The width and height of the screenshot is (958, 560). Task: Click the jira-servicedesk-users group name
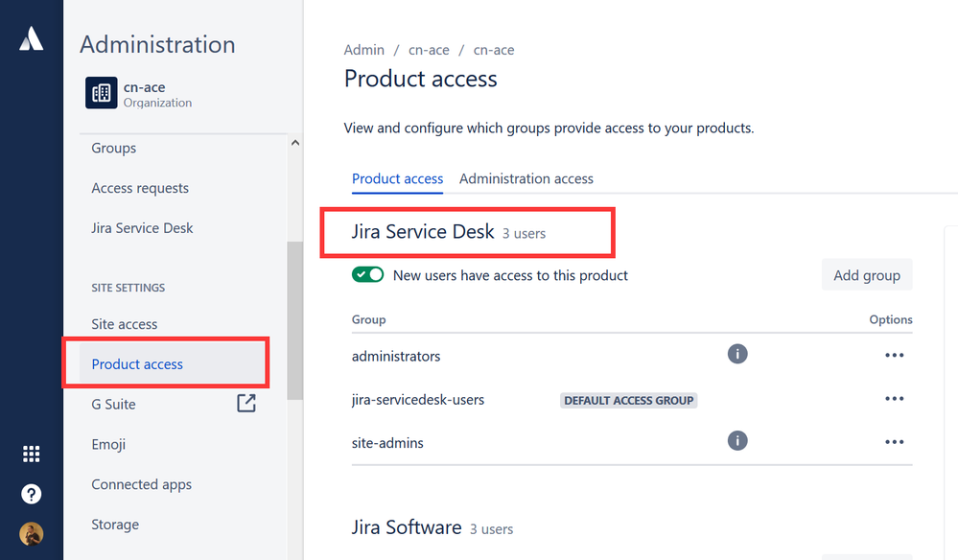(418, 400)
